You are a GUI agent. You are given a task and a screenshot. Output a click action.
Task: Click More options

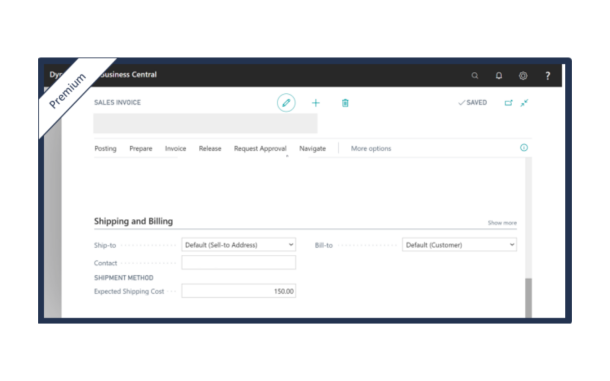click(371, 148)
